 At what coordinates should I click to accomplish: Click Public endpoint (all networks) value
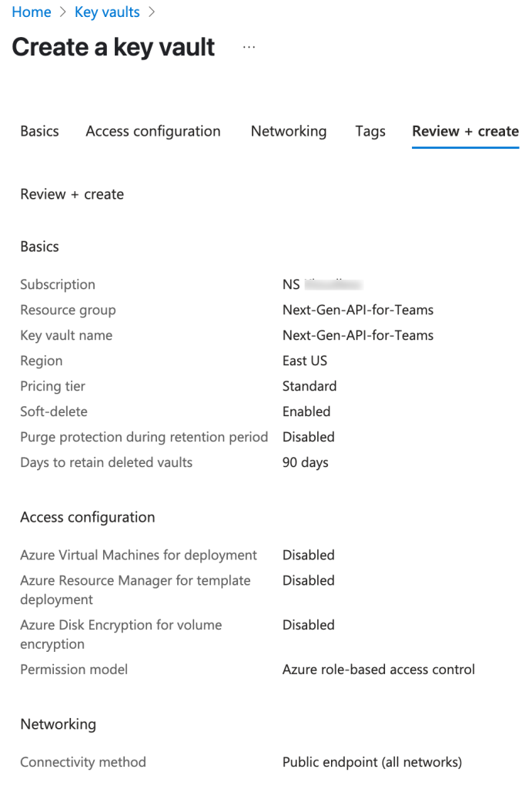click(372, 762)
